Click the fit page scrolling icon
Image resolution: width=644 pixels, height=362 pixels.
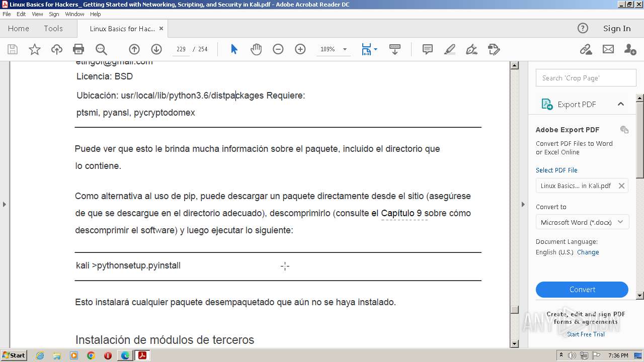coord(366,49)
